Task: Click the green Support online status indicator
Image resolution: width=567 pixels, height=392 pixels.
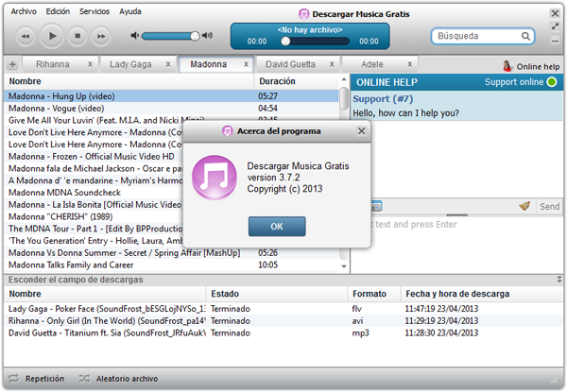Action: (x=552, y=82)
